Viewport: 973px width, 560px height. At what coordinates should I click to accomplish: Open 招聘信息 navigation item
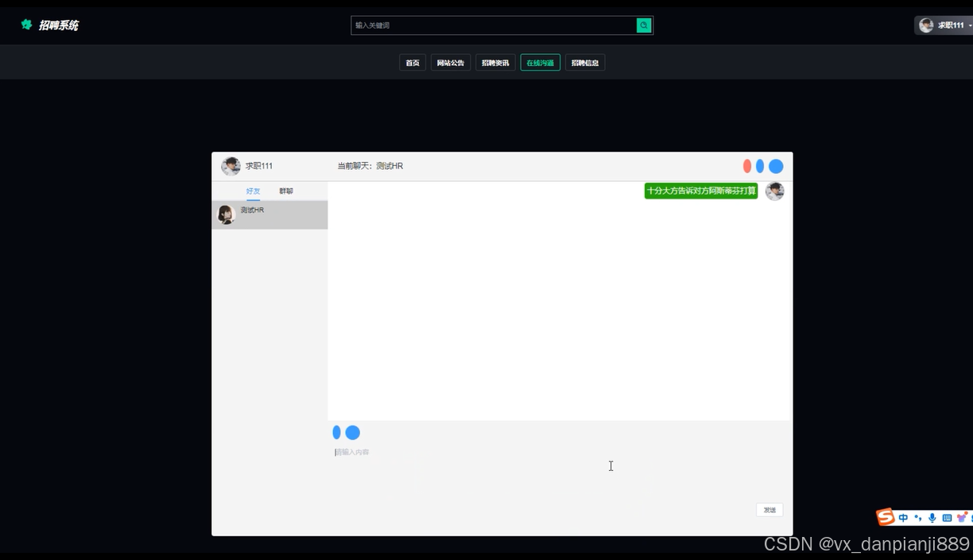point(585,63)
